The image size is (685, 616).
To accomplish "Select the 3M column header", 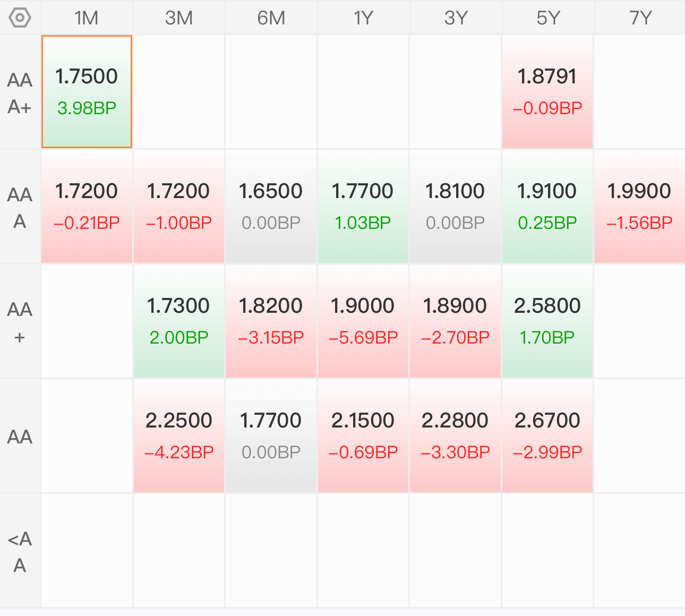I will pos(179,18).
